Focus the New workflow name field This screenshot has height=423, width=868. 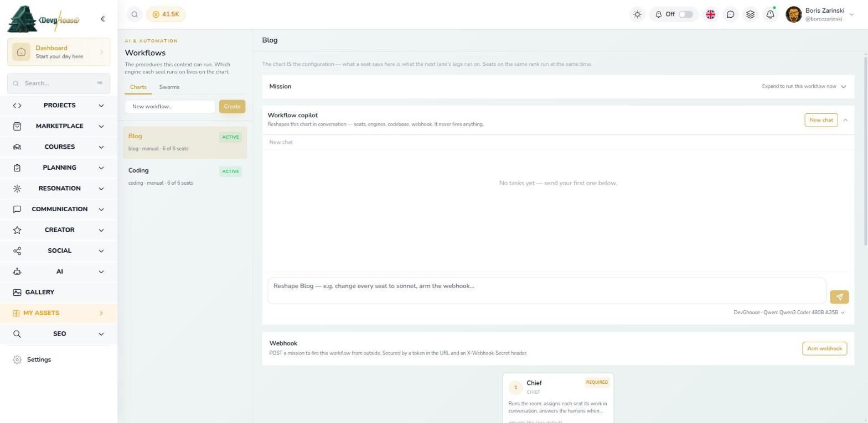click(170, 107)
